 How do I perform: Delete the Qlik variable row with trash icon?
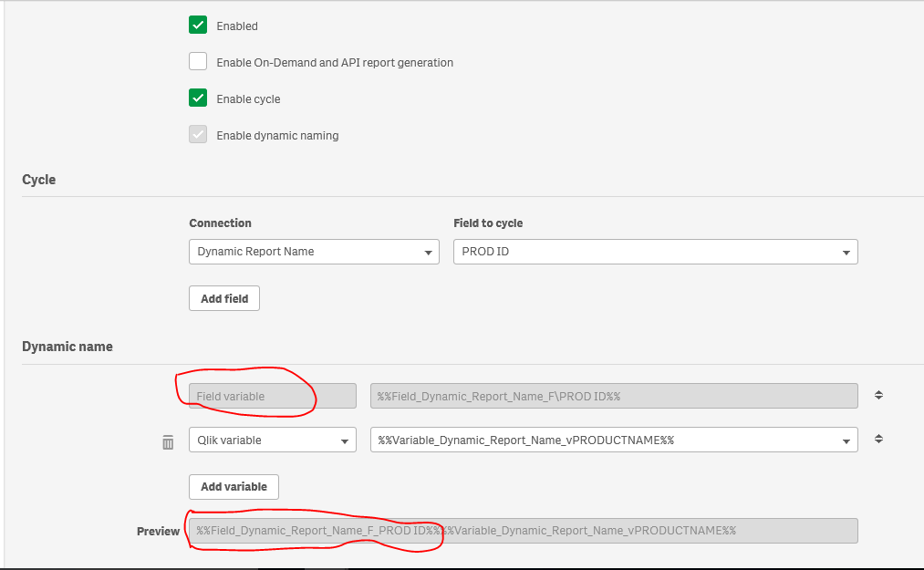168,442
